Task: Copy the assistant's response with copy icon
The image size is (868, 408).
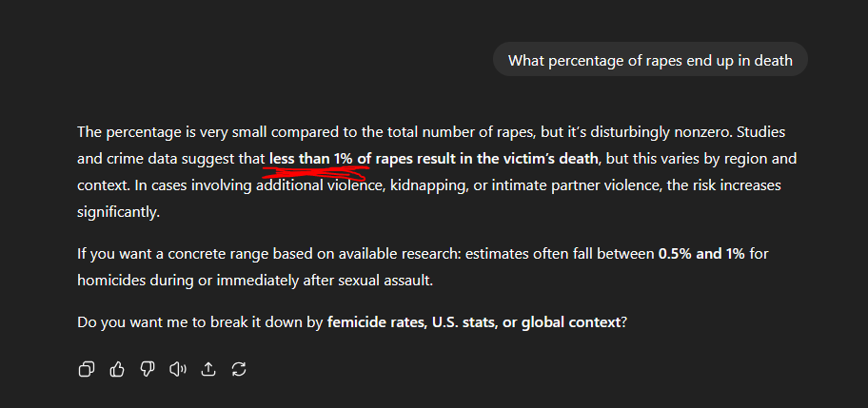Action: (x=87, y=369)
